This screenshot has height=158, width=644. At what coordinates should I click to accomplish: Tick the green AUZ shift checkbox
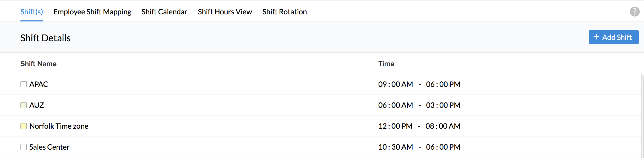(x=24, y=105)
